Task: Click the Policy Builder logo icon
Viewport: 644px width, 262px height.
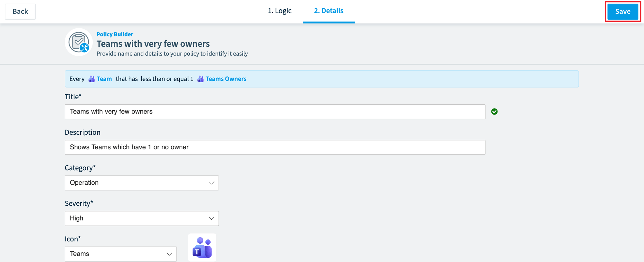Action: (79, 42)
